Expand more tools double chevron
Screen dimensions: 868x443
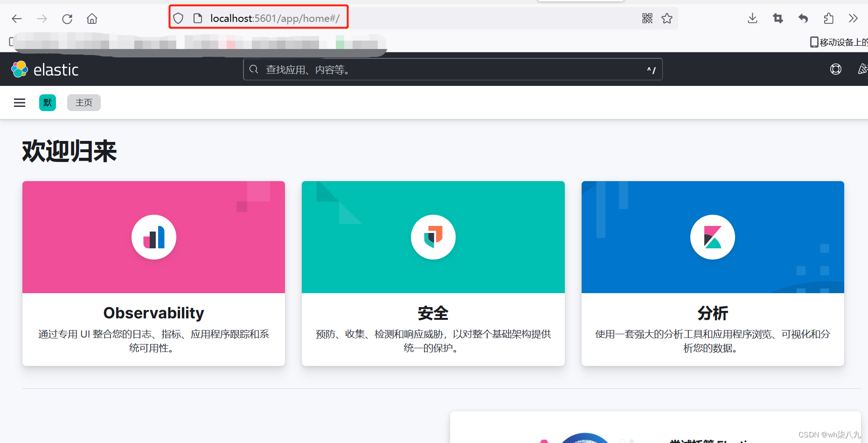pos(853,18)
